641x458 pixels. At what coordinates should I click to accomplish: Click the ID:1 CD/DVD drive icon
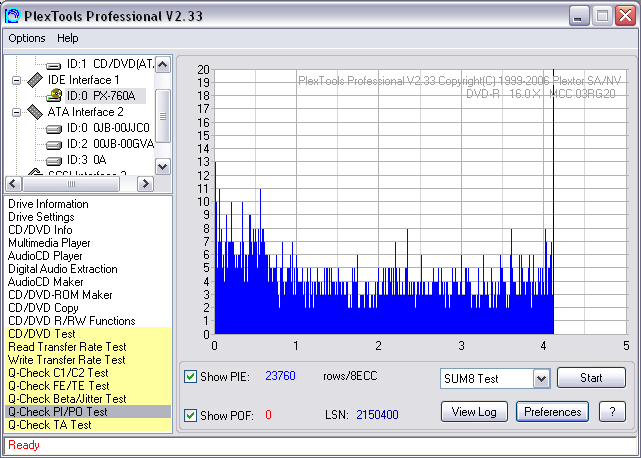[54, 65]
